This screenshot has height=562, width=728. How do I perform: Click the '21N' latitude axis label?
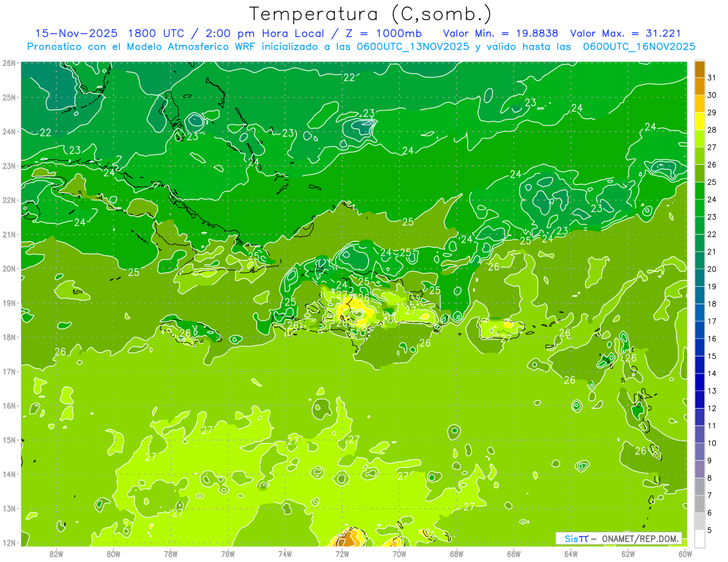coord(9,234)
